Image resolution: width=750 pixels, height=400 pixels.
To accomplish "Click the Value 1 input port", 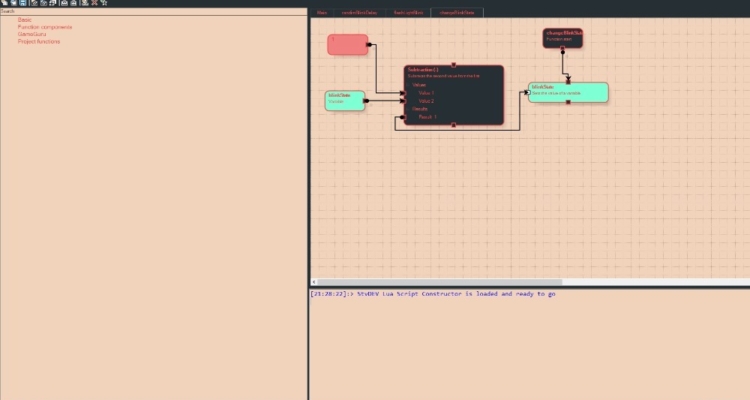I will tap(404, 93).
